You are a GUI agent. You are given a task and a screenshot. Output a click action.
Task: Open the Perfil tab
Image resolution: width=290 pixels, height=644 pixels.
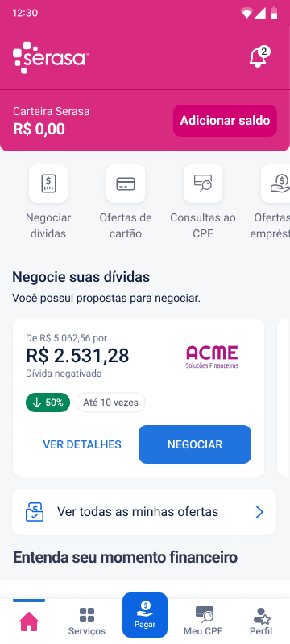point(261,621)
